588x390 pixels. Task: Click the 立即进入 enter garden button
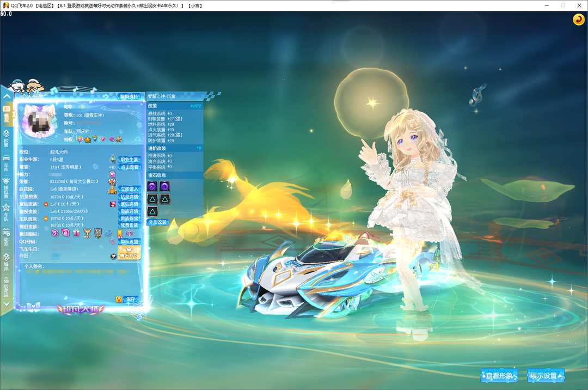[x=130, y=189]
